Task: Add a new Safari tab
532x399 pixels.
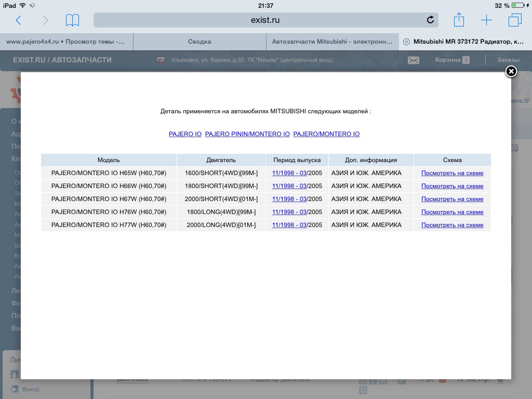Action: click(x=486, y=20)
